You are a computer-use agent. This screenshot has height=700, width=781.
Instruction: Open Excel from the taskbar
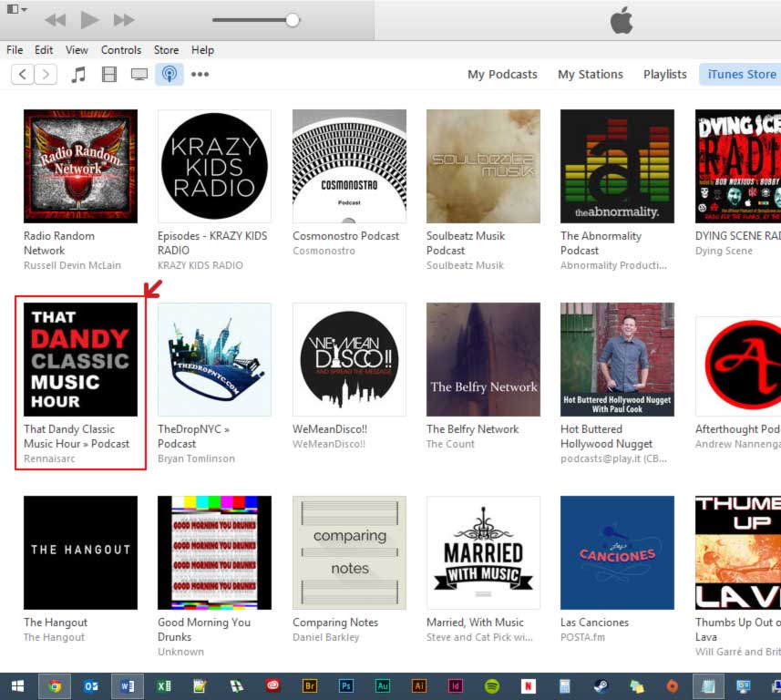click(x=164, y=686)
